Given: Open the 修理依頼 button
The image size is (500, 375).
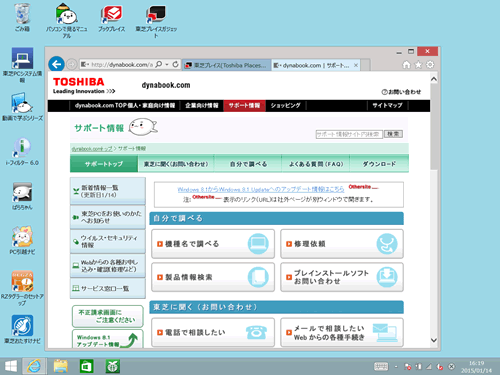Looking at the screenshot, I should coord(342,244).
